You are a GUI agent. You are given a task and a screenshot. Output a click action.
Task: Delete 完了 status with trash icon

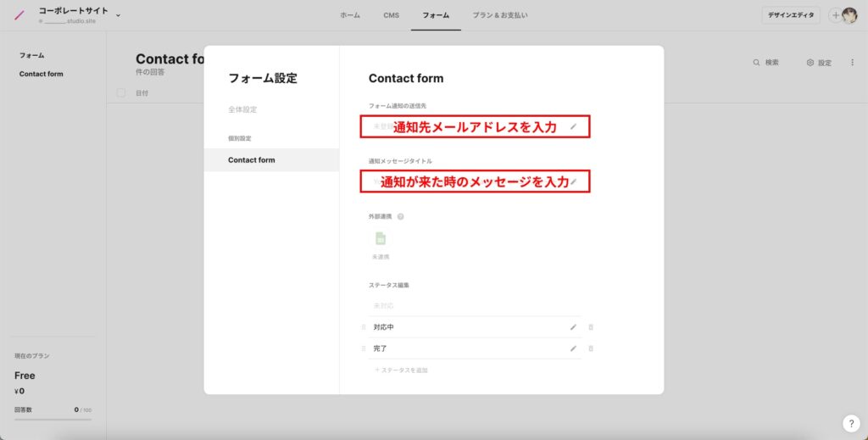(x=591, y=348)
